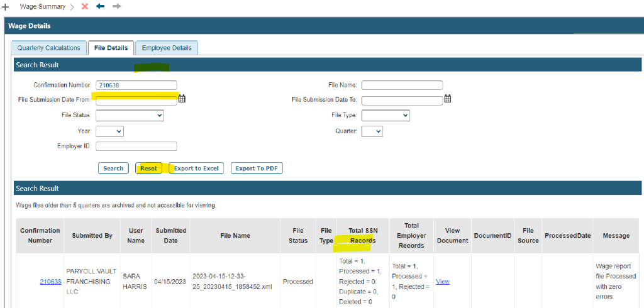The image size is (644, 308).
Task: Click the plus icon to add a tab
Action: pyautogui.click(x=5, y=7)
